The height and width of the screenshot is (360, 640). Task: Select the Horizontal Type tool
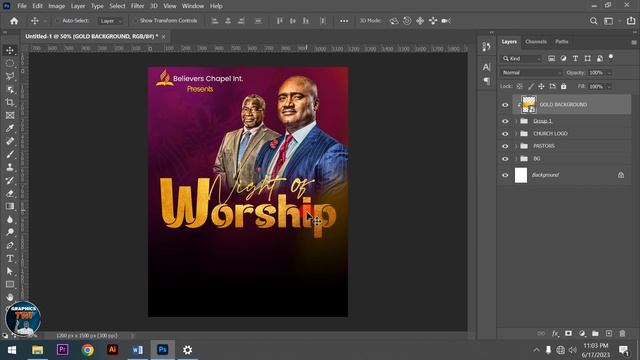click(10, 258)
